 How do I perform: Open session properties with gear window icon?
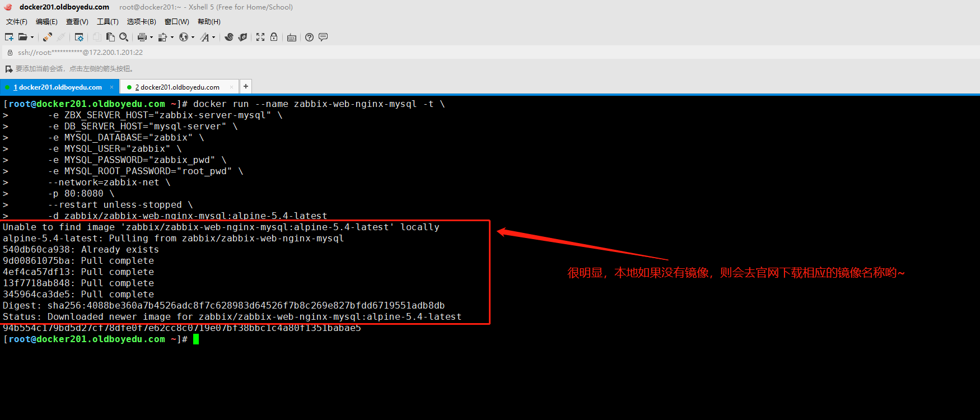(79, 37)
